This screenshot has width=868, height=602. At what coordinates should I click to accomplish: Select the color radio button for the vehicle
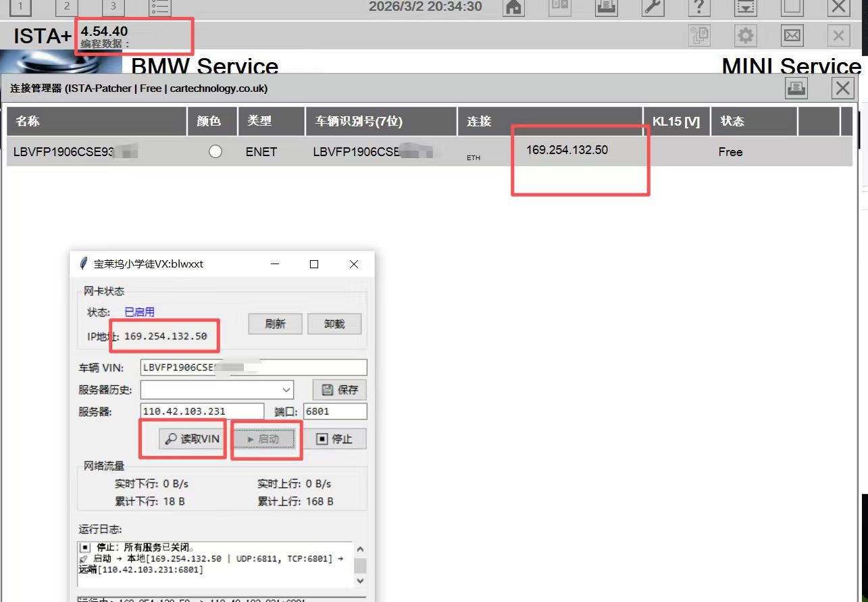(215, 152)
